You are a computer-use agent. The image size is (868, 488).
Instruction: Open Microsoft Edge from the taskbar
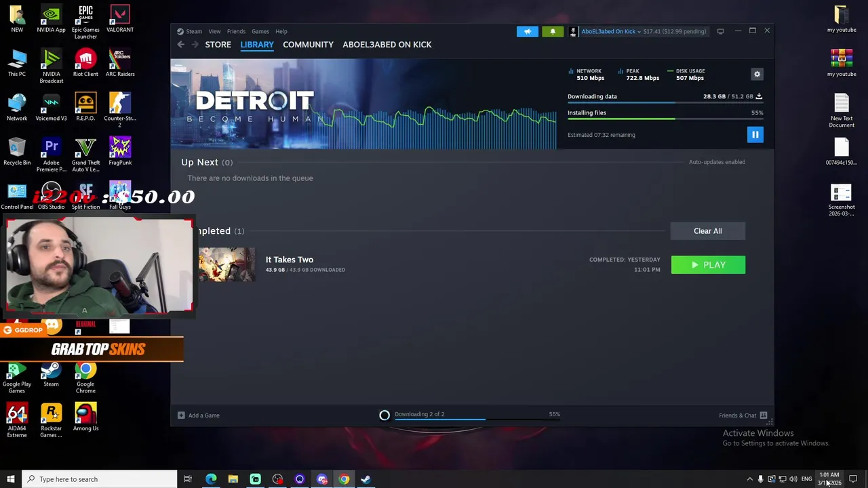pyautogui.click(x=211, y=479)
